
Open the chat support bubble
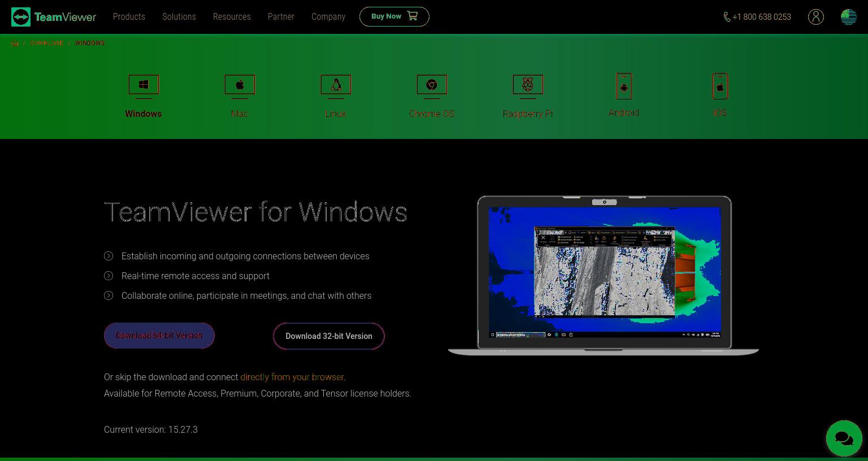point(844,438)
